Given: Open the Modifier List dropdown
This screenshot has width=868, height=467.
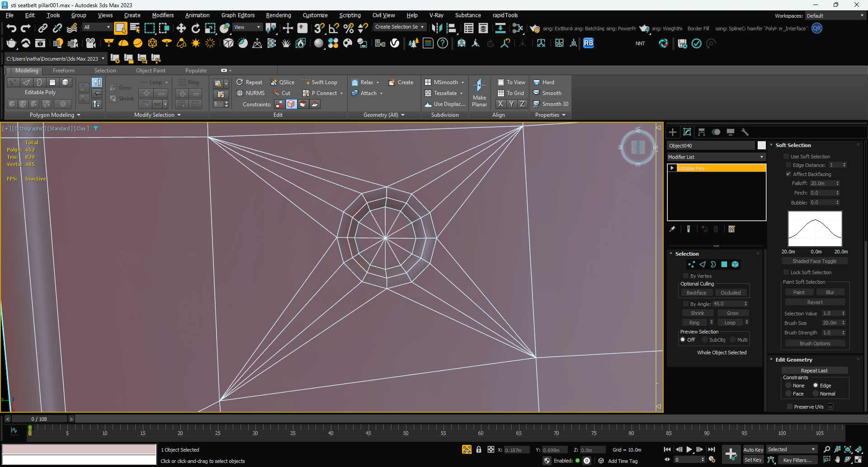Looking at the screenshot, I should pos(717,157).
